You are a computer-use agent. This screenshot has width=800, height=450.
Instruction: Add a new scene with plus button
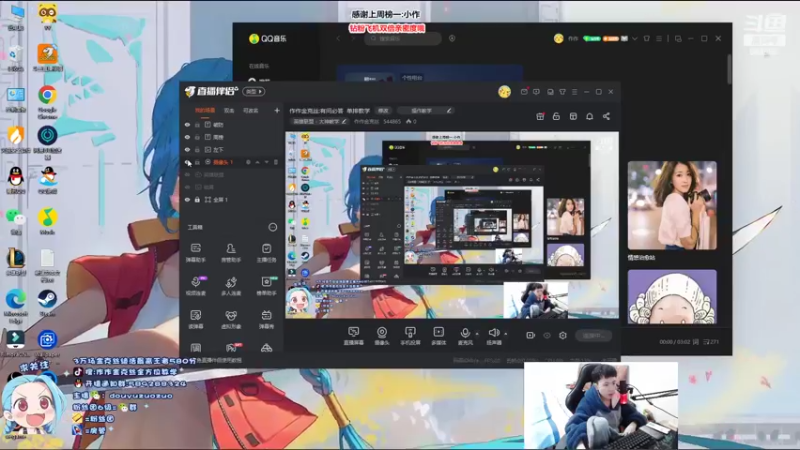277,110
